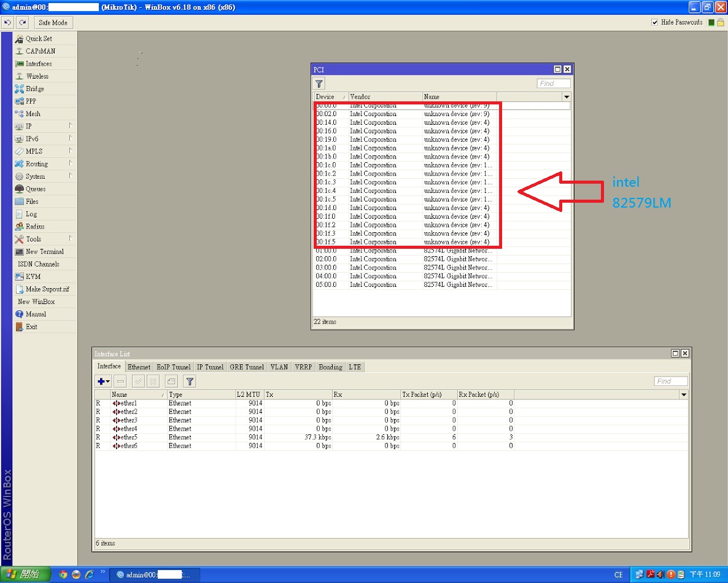Sort PCI list by the Vendor column
This screenshot has height=583, width=728.
click(x=385, y=97)
